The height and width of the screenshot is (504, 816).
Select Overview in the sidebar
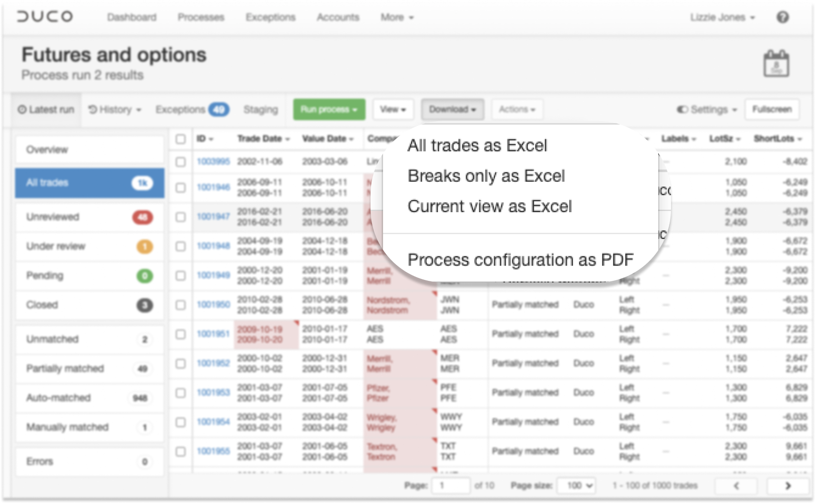90,150
